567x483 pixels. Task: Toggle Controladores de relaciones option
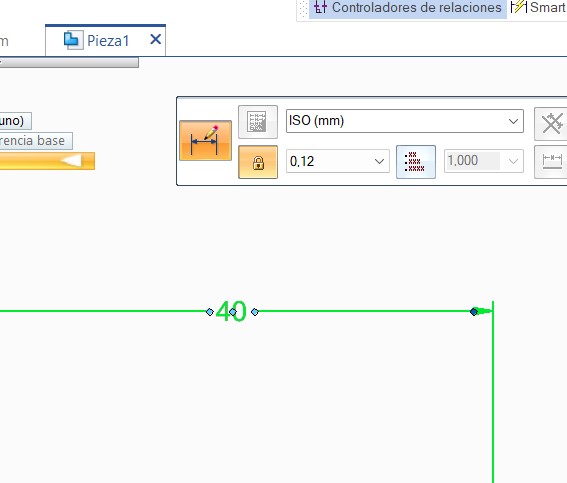tap(408, 7)
